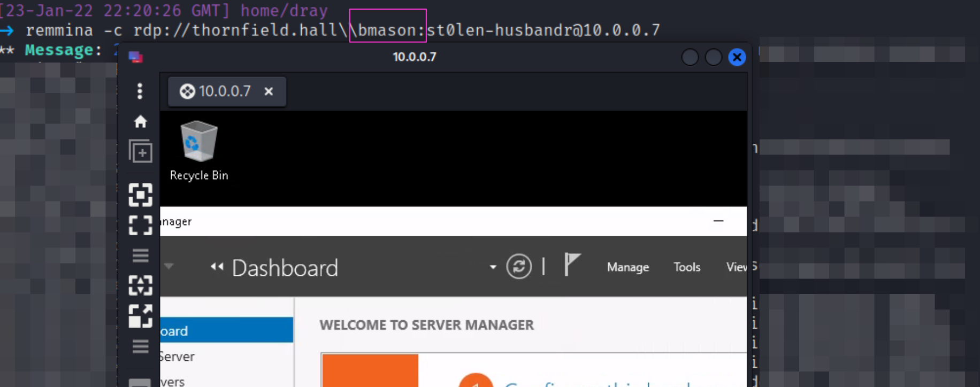Image resolution: width=980 pixels, height=387 pixels.
Task: Click the dynamic resolution expand icon
Action: (140, 316)
